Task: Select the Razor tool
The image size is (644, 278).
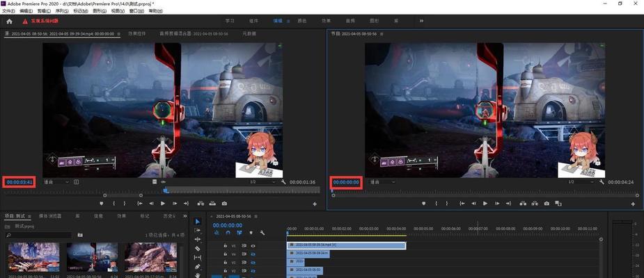Action: tap(198, 249)
